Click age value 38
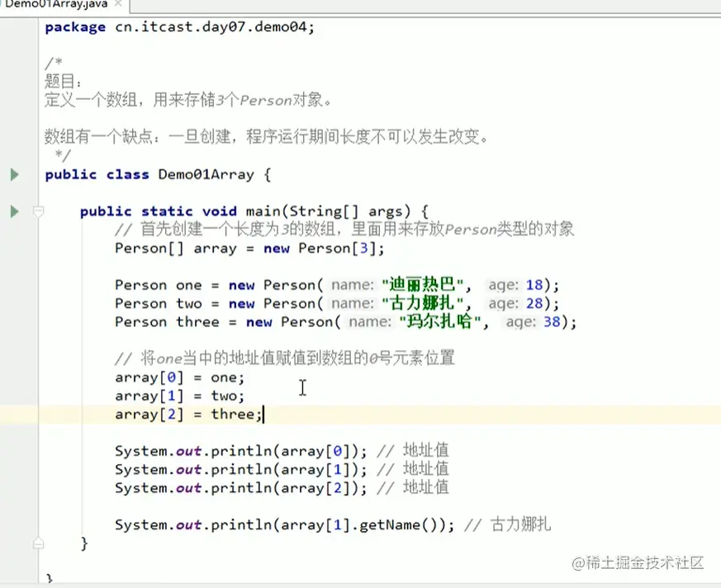This screenshot has width=721, height=588. tap(552, 322)
